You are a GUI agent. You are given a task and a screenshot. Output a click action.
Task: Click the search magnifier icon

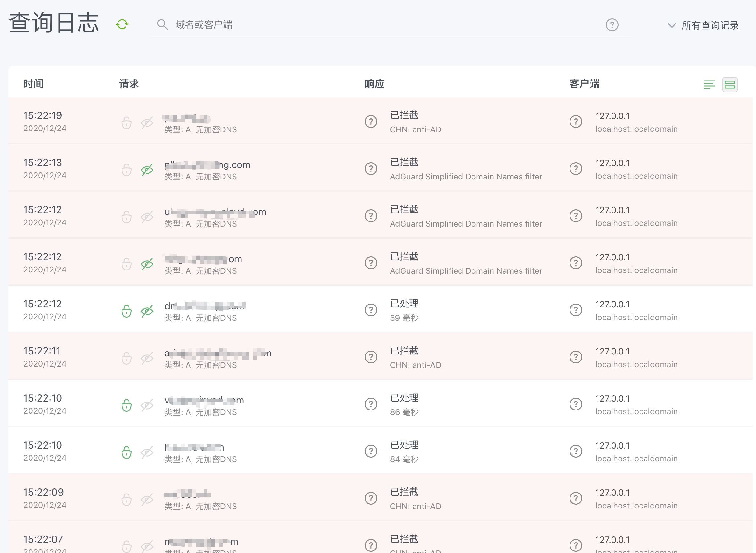tap(162, 24)
